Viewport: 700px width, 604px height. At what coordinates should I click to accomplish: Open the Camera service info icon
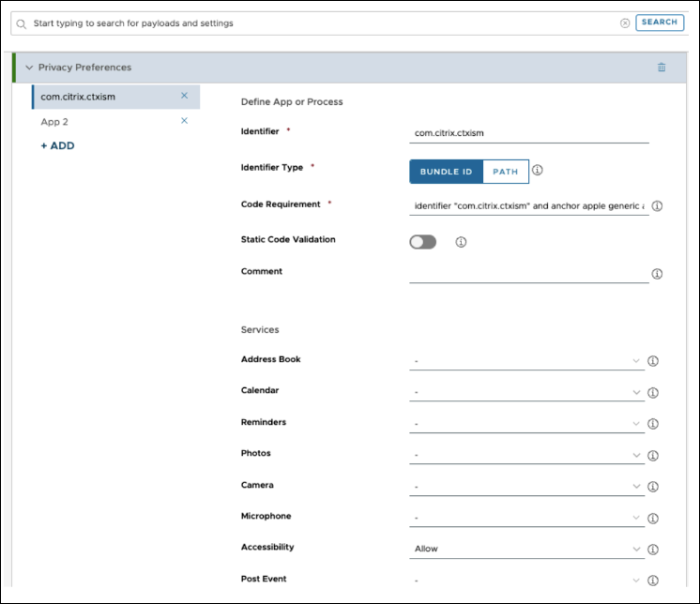point(653,487)
